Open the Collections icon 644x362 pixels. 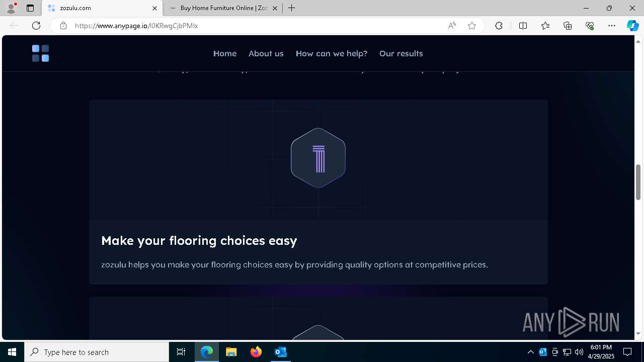click(x=568, y=26)
